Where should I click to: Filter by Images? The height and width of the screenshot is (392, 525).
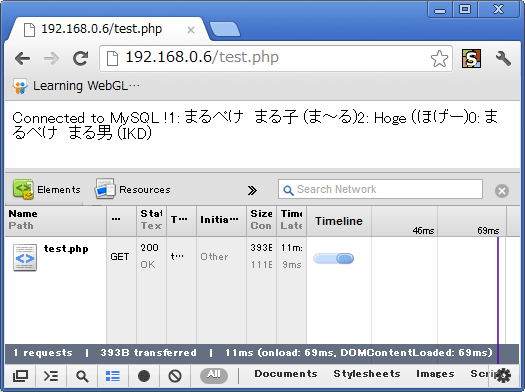[x=435, y=374]
